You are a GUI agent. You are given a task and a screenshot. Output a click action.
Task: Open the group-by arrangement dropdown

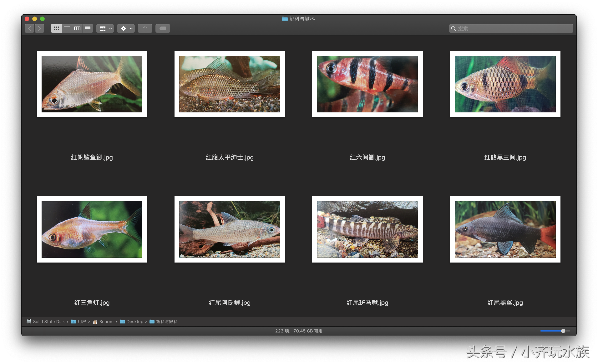pos(105,29)
